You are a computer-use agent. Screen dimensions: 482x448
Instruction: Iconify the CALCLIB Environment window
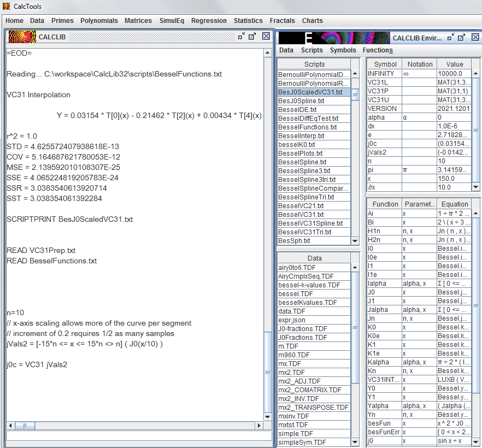[451, 37]
